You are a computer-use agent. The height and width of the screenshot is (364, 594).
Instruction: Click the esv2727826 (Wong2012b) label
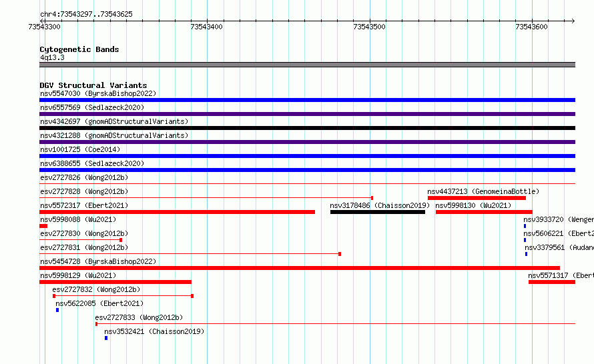click(84, 177)
